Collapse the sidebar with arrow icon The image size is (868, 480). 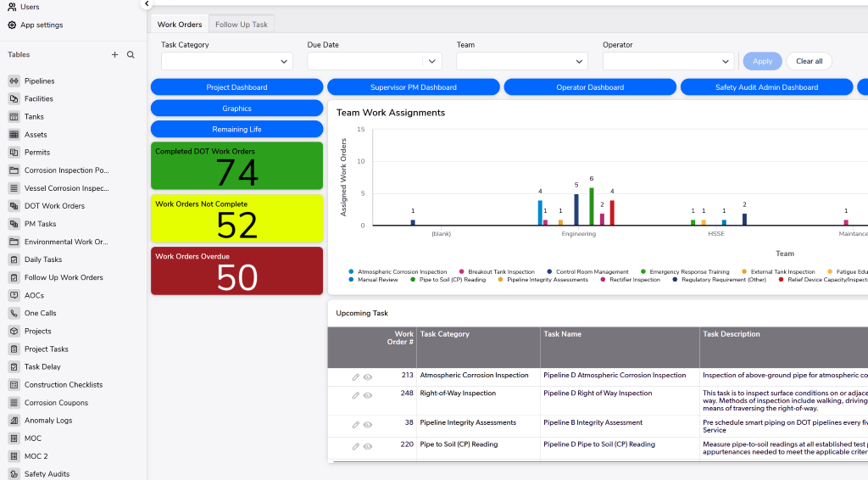click(147, 4)
